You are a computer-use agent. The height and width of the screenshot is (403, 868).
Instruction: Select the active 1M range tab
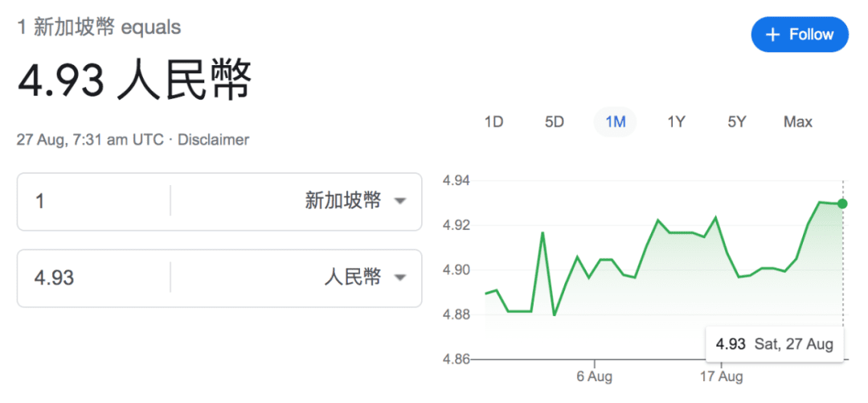pyautogui.click(x=615, y=122)
